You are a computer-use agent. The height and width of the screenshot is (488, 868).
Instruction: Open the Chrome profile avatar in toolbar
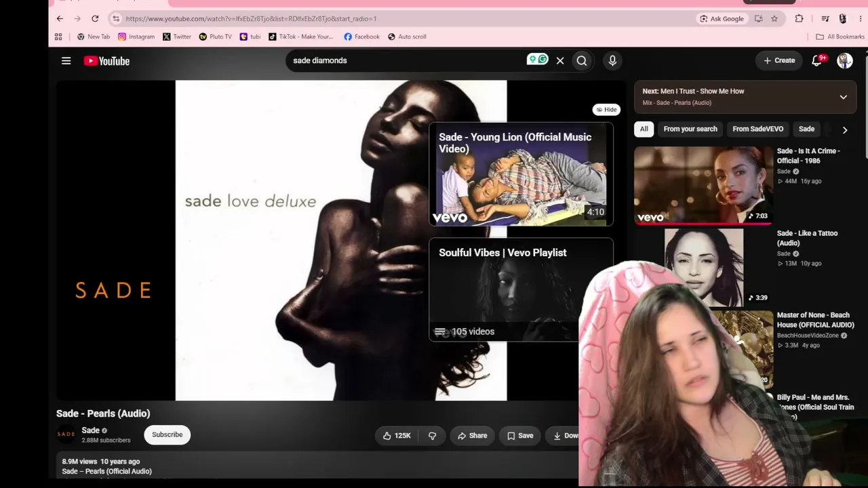842,18
